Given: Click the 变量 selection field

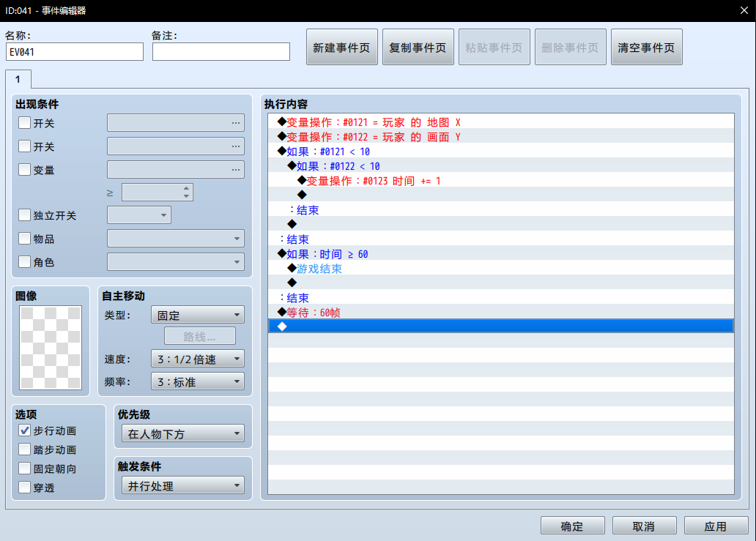Looking at the screenshot, I should [x=176, y=170].
